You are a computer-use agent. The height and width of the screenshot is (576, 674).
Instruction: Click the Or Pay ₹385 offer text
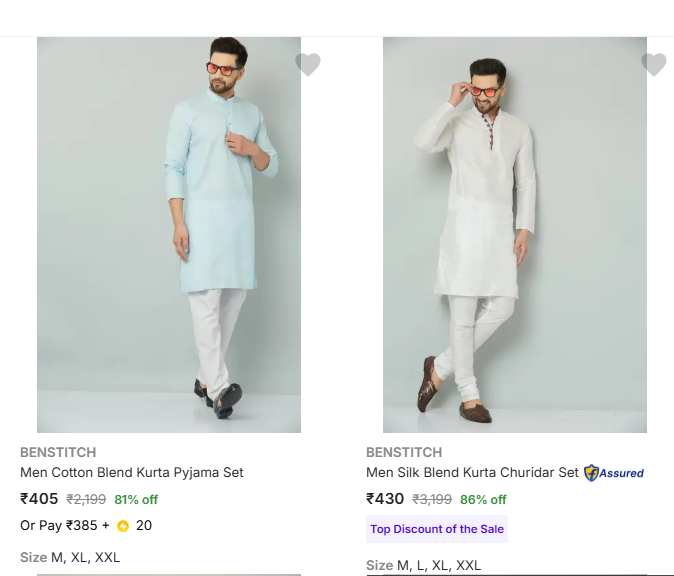pos(64,525)
